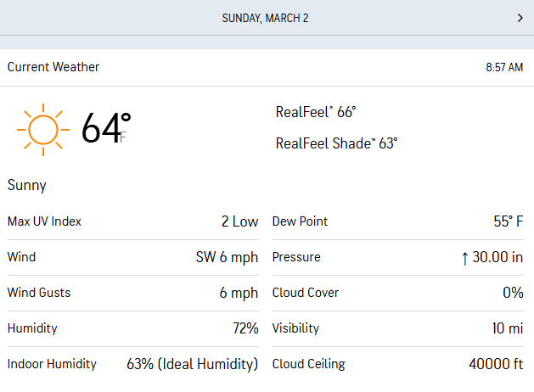Select the Cloud Ceiling 40000 ft row

coord(397,364)
